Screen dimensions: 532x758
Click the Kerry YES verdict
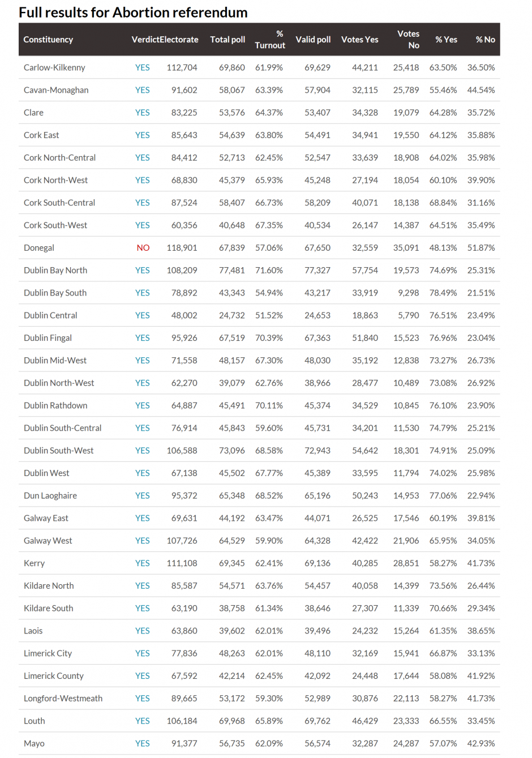tap(143, 563)
